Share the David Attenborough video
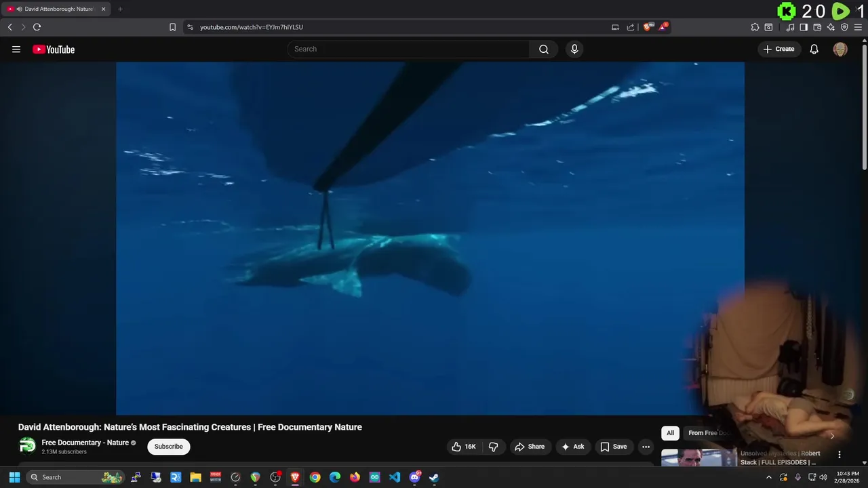This screenshot has width=868, height=488. 530,447
